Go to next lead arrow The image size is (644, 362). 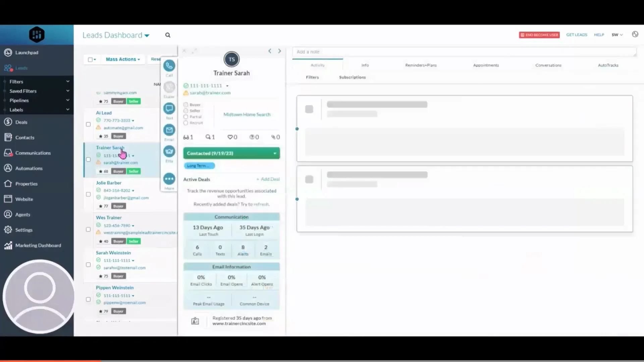pos(279,51)
